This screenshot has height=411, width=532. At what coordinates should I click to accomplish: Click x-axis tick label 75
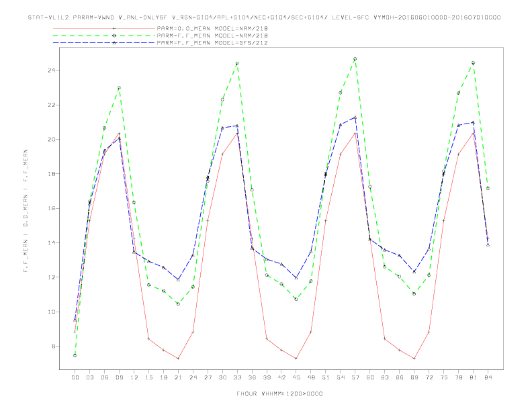click(444, 377)
